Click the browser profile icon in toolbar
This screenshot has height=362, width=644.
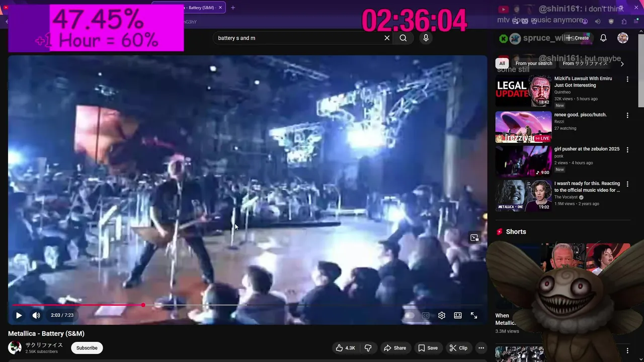point(585,22)
